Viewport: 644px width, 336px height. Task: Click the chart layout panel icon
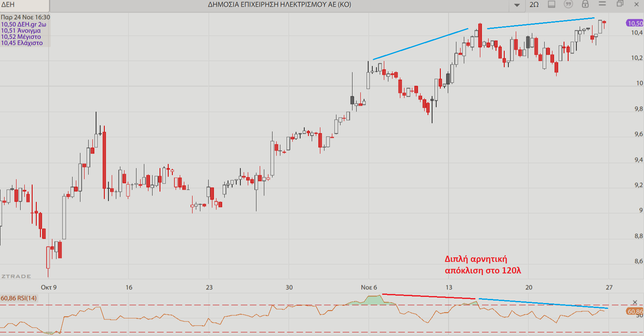(551, 4)
